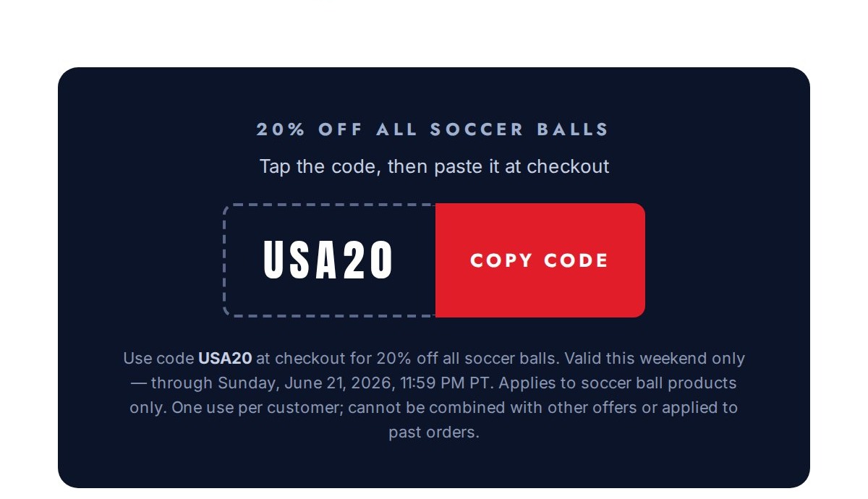
Task: Click the 'Tap the code' instruction line
Action: (x=434, y=166)
